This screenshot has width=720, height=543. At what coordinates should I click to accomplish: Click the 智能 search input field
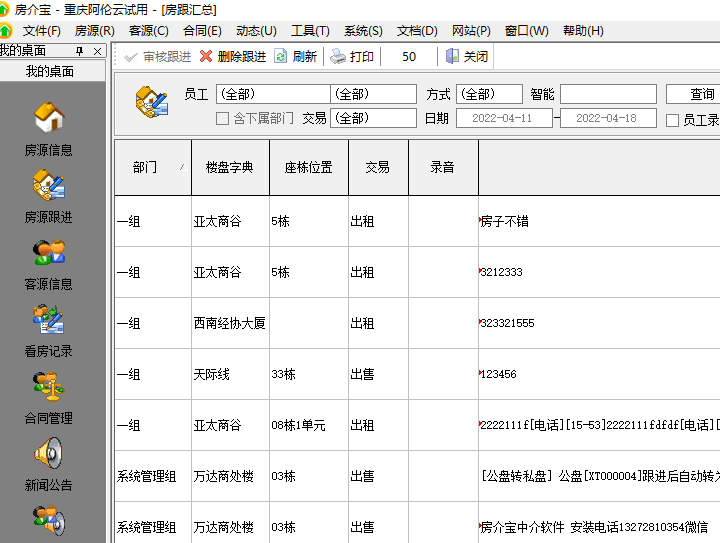[x=607, y=95]
